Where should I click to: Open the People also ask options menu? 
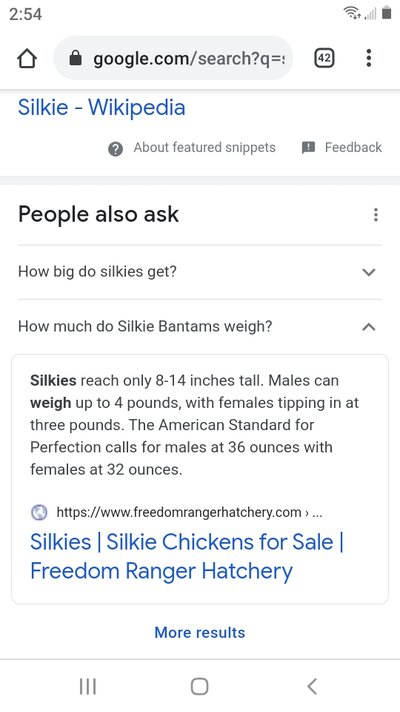pos(375,214)
